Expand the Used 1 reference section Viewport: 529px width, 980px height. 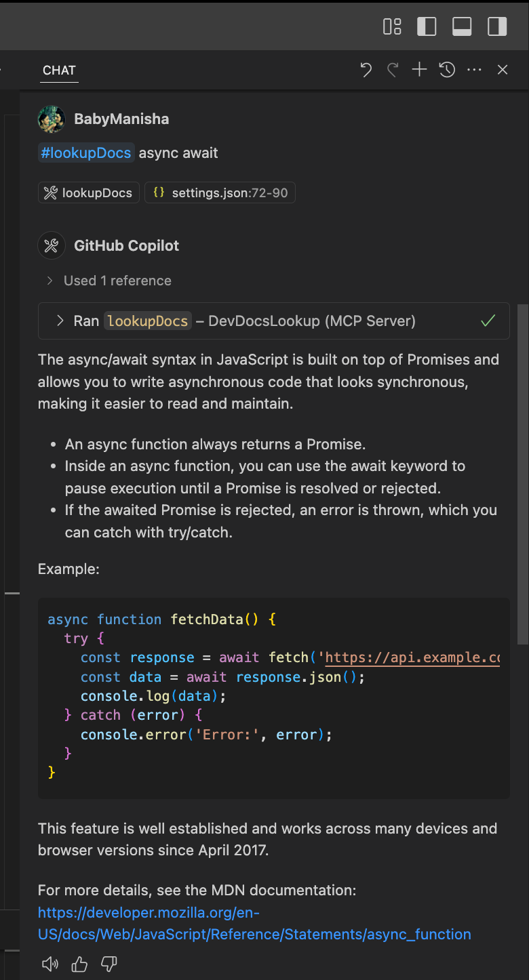[109, 281]
